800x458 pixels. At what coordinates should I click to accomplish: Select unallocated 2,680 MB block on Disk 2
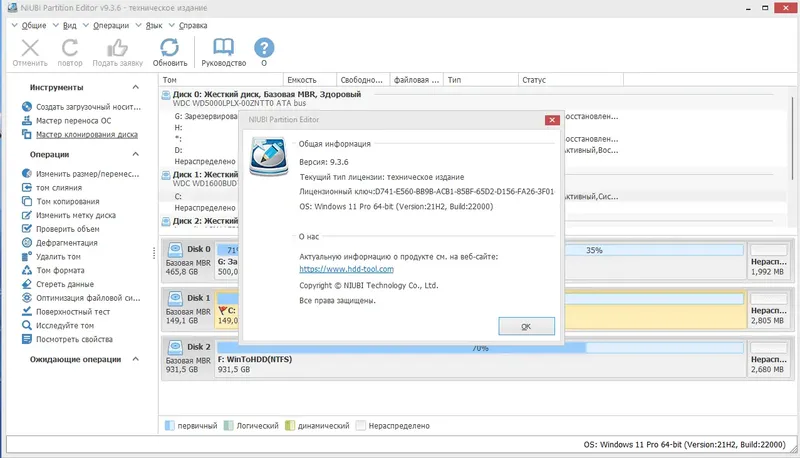click(768, 359)
